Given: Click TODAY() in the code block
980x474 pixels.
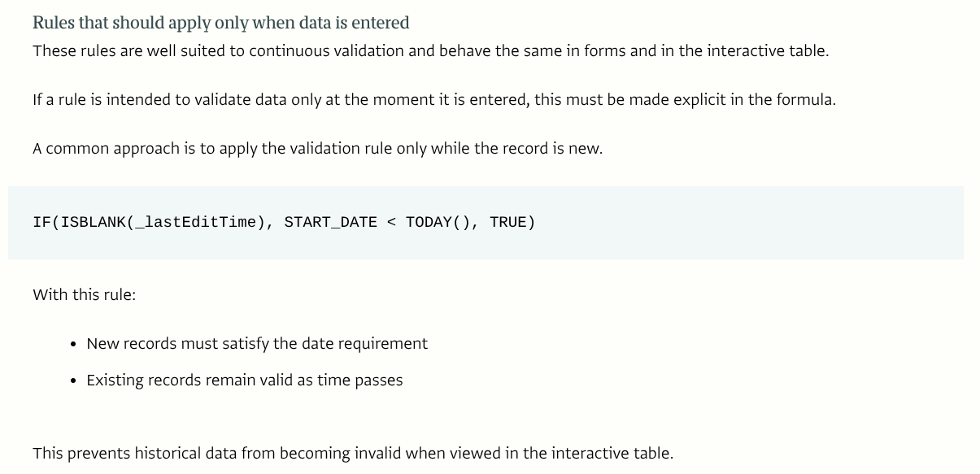Looking at the screenshot, I should tap(438, 222).
